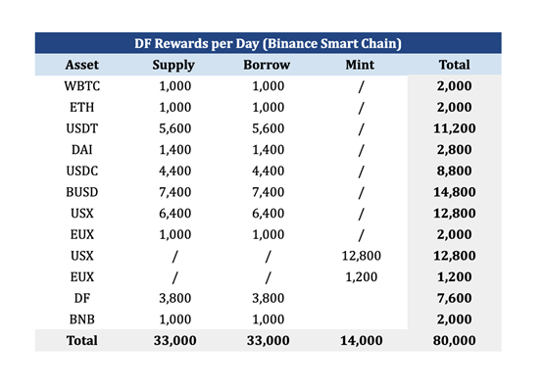
Task: Click the Mint column total 14,000
Action: (362, 340)
